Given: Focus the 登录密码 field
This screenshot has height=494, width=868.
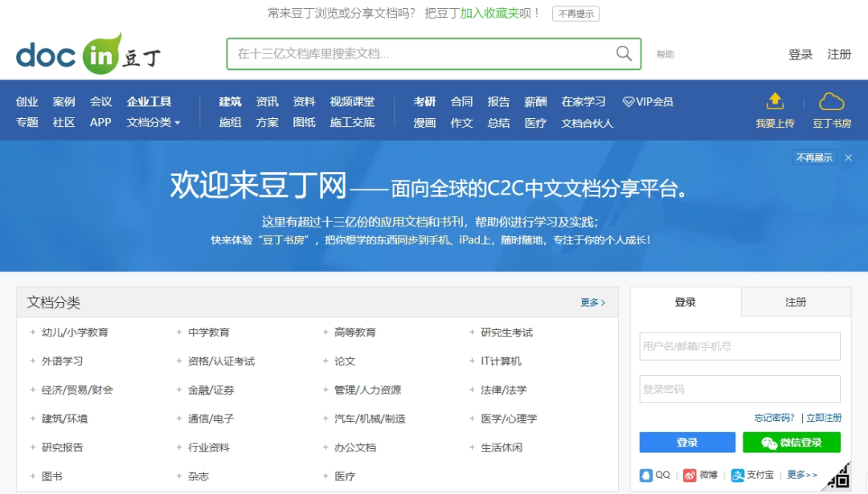Looking at the screenshot, I should coord(739,389).
